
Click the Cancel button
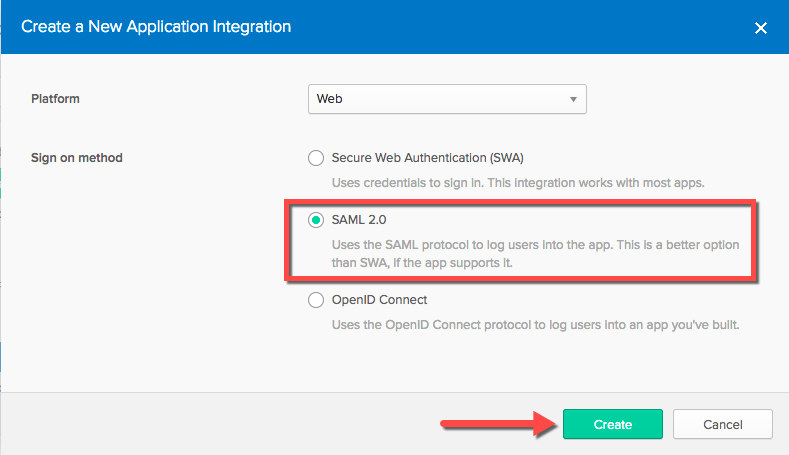(722, 424)
